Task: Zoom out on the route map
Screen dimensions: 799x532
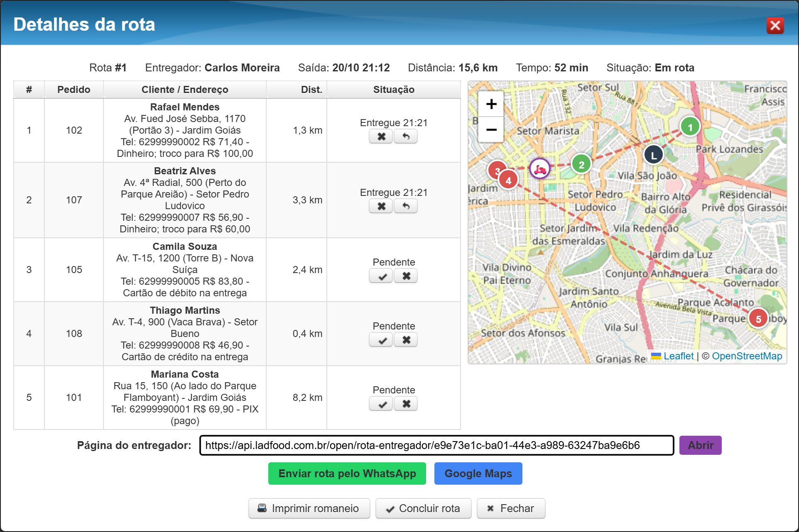Action: click(491, 129)
